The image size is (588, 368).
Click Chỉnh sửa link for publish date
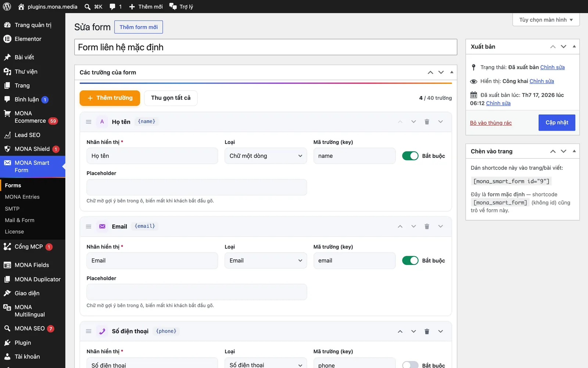(x=498, y=103)
